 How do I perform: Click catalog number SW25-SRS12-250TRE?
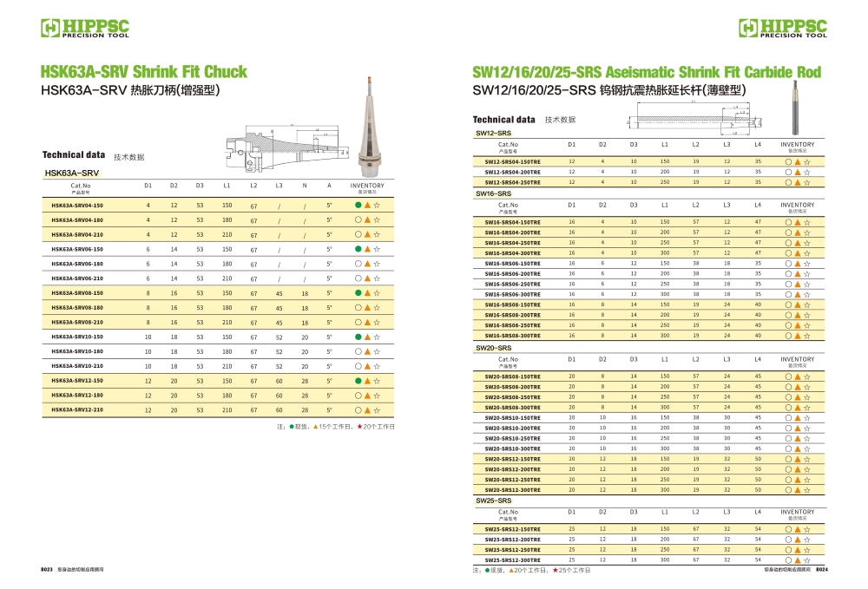pyautogui.click(x=513, y=550)
